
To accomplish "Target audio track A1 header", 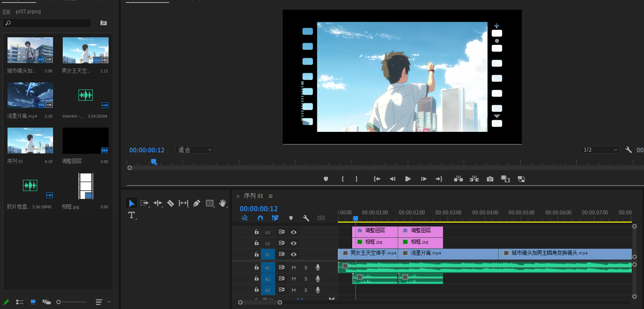I will click(x=268, y=267).
